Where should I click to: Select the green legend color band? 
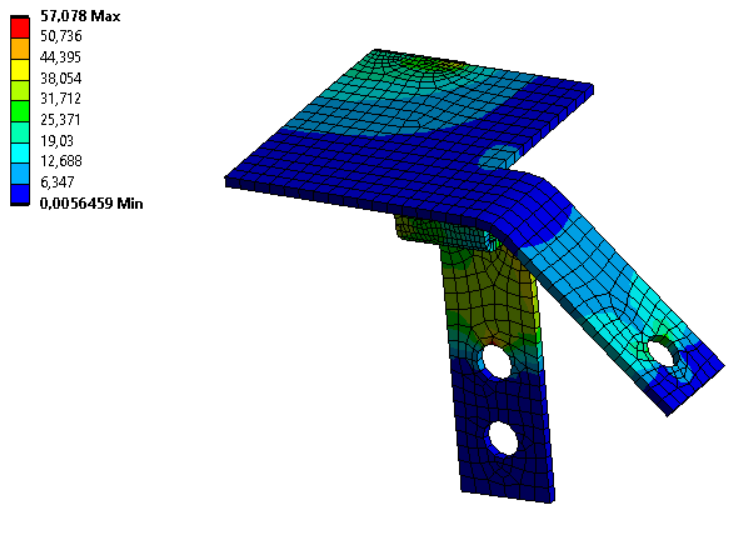(20, 111)
